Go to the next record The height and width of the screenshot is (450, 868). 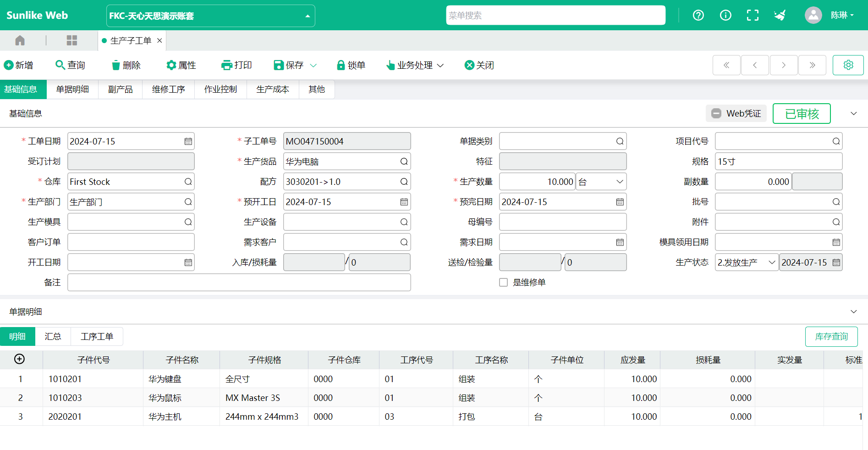784,65
